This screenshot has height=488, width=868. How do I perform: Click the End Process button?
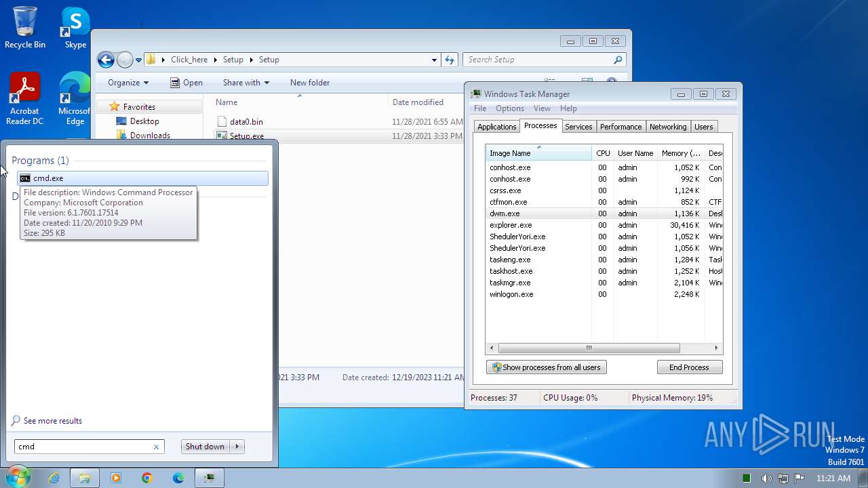click(690, 367)
